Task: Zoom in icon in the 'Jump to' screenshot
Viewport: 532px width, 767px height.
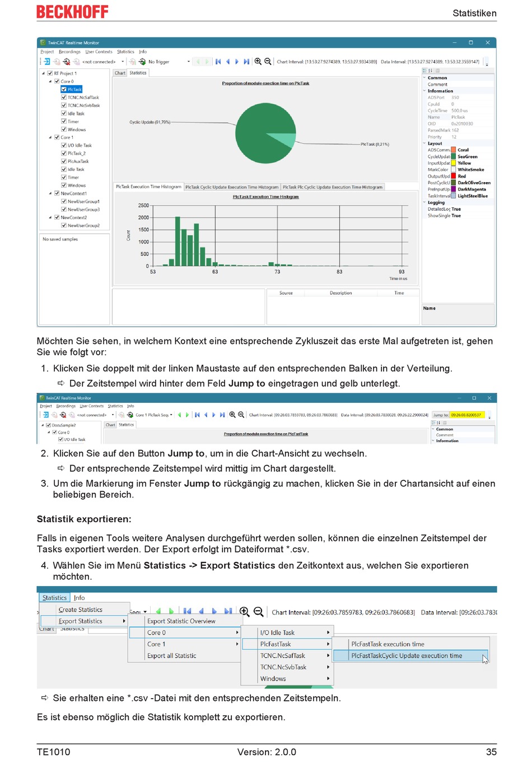Action: click(232, 415)
